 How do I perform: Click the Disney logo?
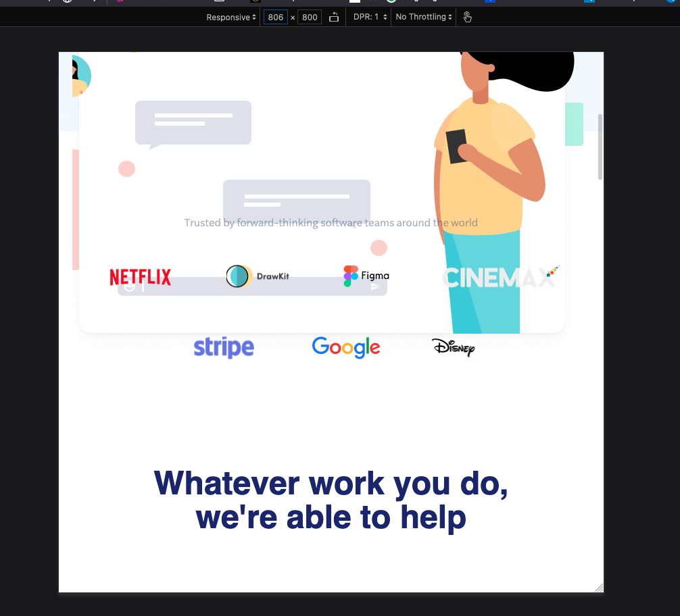pyautogui.click(x=453, y=347)
